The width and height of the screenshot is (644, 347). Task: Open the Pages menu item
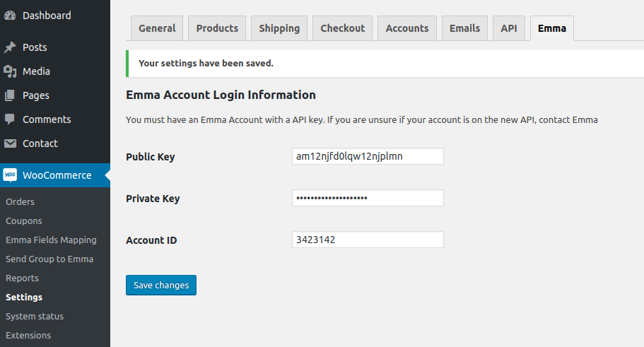(x=36, y=95)
